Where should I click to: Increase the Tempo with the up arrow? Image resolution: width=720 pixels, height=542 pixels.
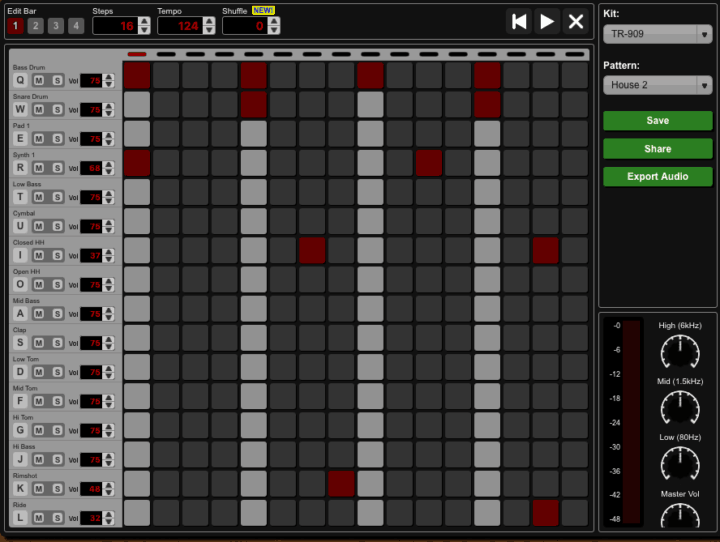[209, 20]
